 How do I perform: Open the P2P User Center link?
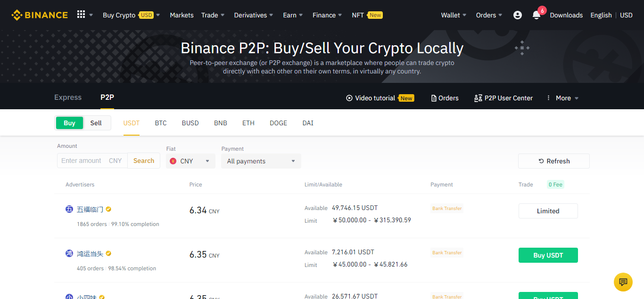click(x=504, y=98)
